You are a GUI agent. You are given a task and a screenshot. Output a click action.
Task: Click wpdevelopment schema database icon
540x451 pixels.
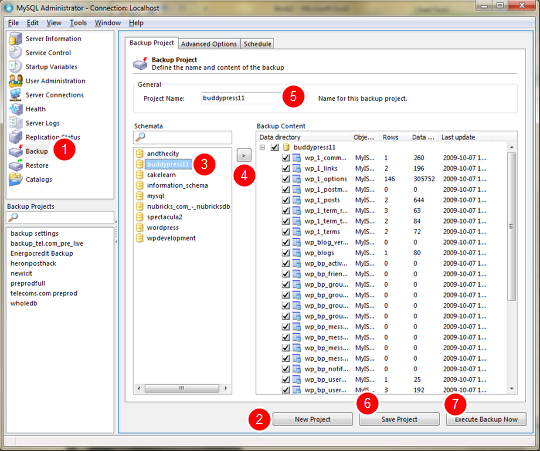tap(139, 238)
